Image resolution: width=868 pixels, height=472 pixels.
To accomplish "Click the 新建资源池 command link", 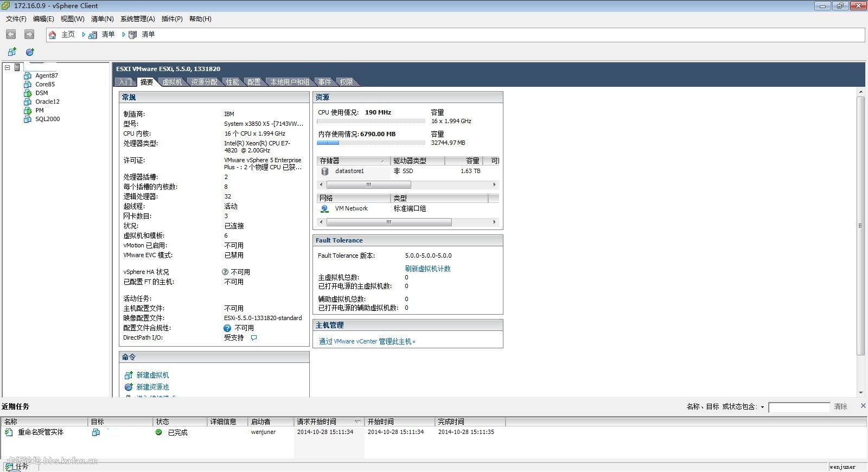I will click(x=152, y=387).
